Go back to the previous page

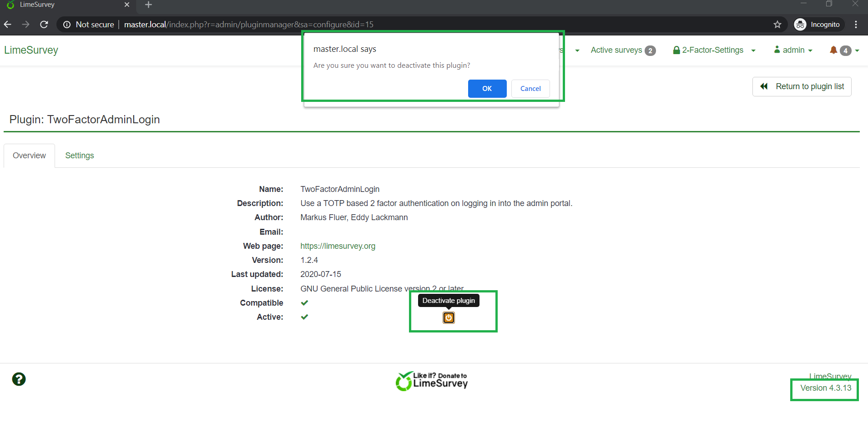8,25
